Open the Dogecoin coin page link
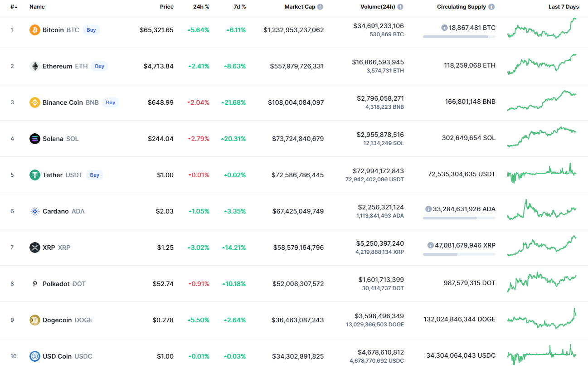This screenshot has height=369, width=588. click(57, 320)
